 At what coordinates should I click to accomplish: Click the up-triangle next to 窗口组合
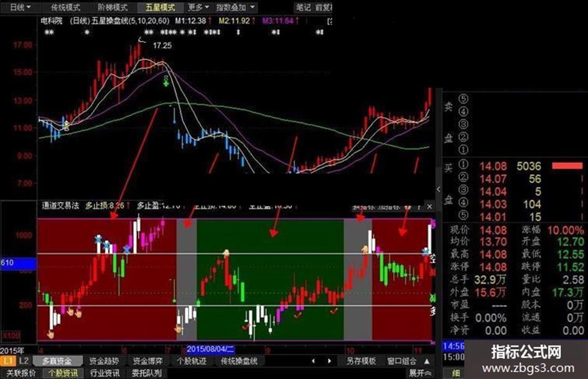pyautogui.click(x=427, y=361)
